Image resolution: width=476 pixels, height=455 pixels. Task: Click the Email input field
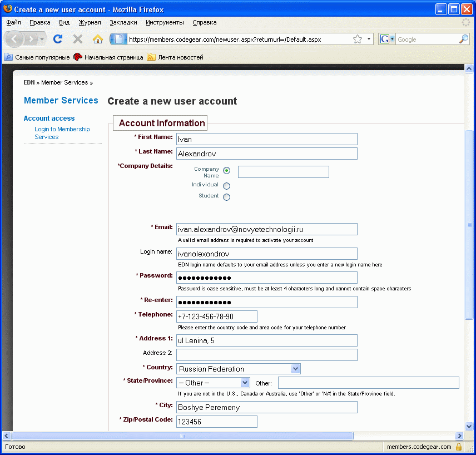click(266, 229)
